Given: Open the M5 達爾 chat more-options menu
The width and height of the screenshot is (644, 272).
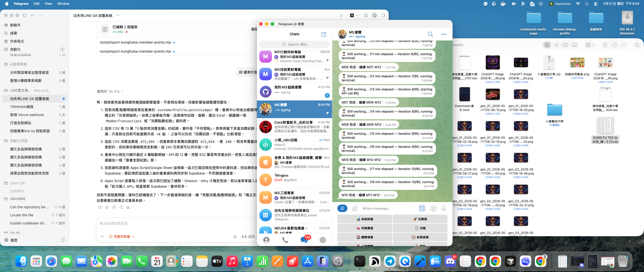Looking at the screenshot, I should point(444,34).
